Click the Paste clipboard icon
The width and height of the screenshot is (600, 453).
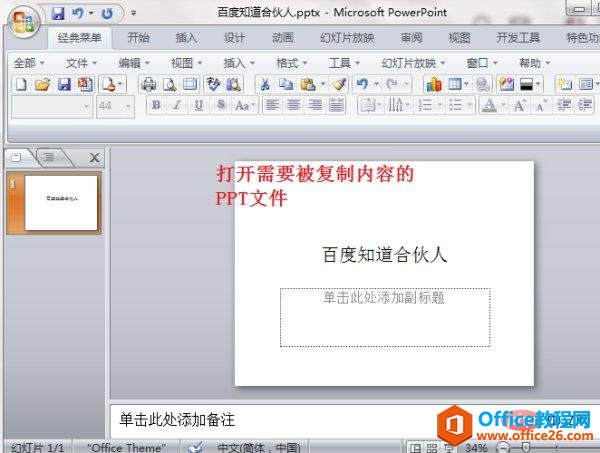click(x=308, y=84)
